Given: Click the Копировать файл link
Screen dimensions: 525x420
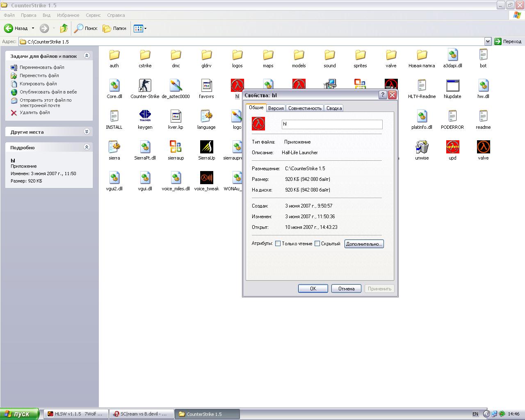Looking at the screenshot, I should [x=38, y=84].
